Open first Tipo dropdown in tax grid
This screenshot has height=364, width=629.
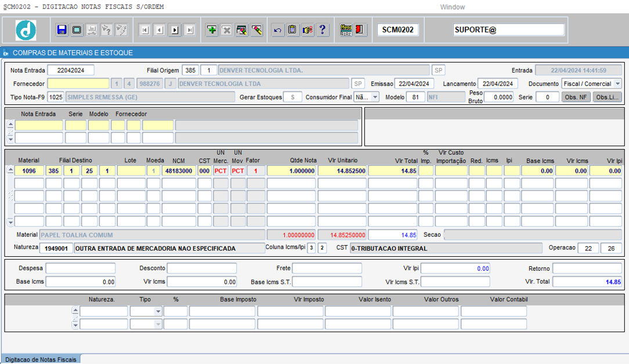pos(158,311)
